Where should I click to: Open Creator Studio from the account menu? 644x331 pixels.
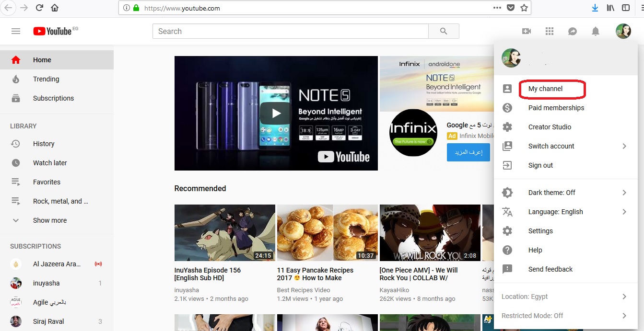(x=550, y=127)
